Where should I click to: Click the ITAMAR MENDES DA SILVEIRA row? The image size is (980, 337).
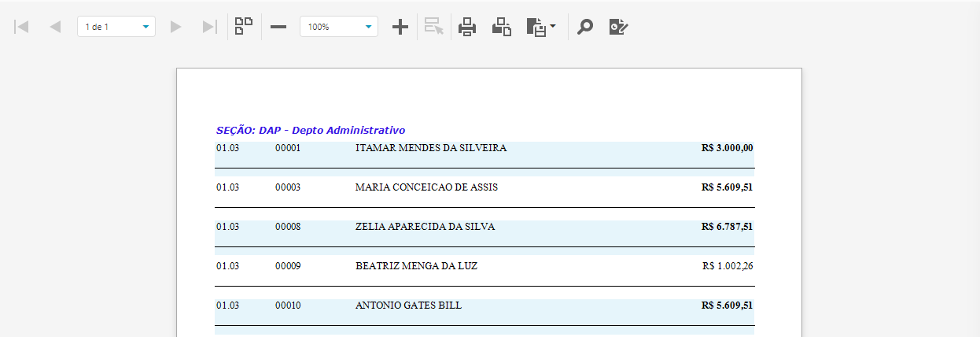(x=431, y=148)
